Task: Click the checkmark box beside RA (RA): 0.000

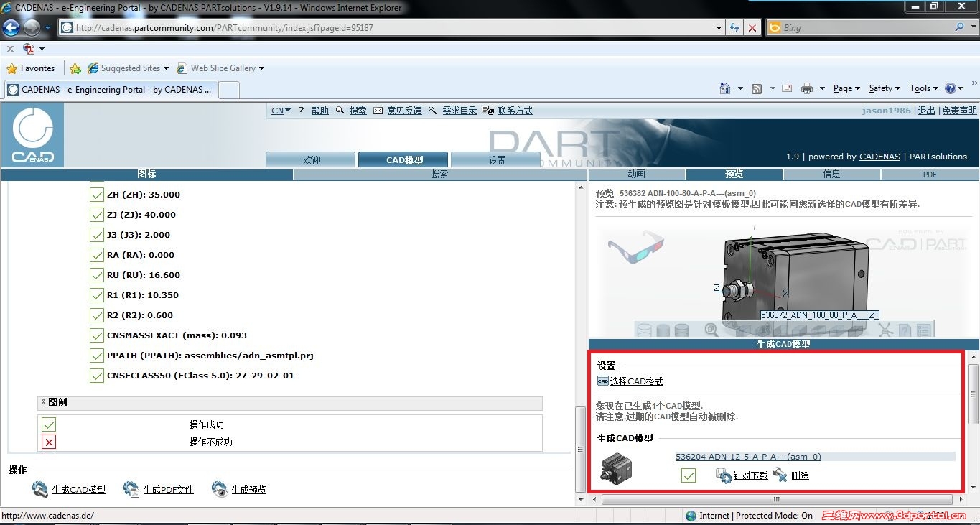Action: click(96, 255)
